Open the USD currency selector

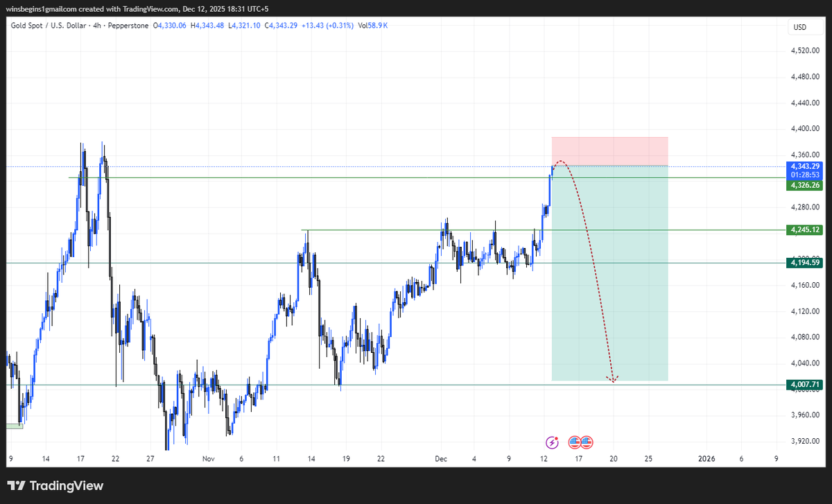pyautogui.click(x=800, y=27)
